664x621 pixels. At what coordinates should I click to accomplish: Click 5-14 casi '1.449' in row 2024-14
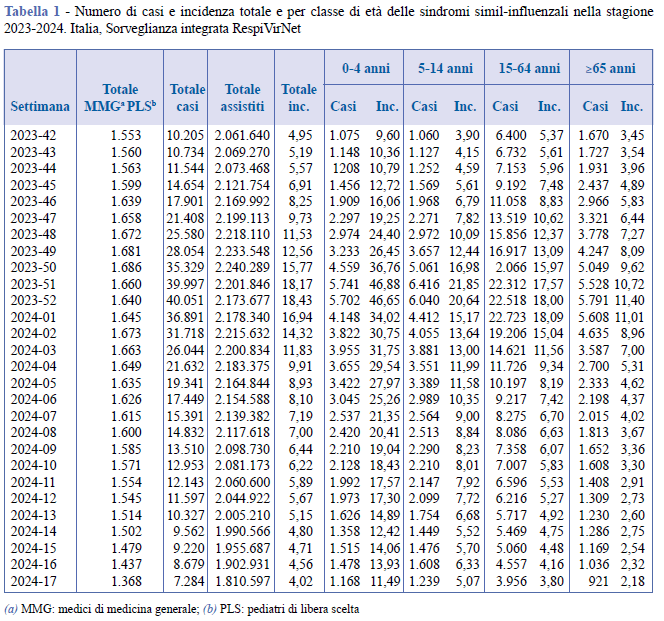pos(424,532)
